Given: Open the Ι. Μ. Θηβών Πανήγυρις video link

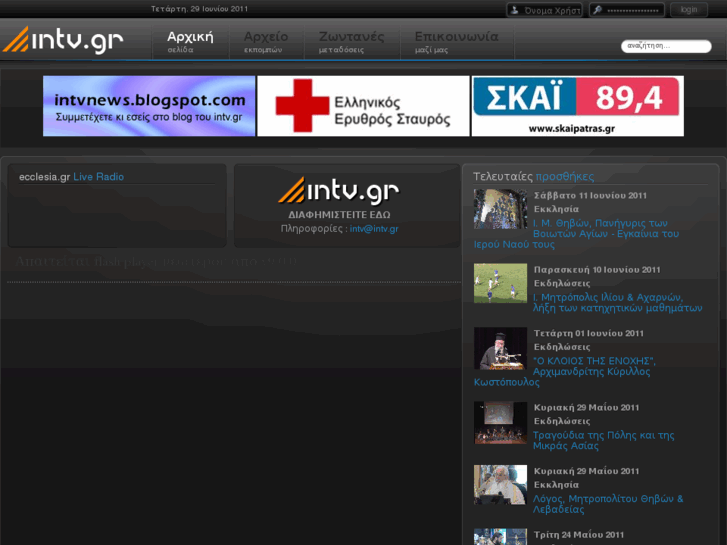Looking at the screenshot, I should tap(576, 233).
